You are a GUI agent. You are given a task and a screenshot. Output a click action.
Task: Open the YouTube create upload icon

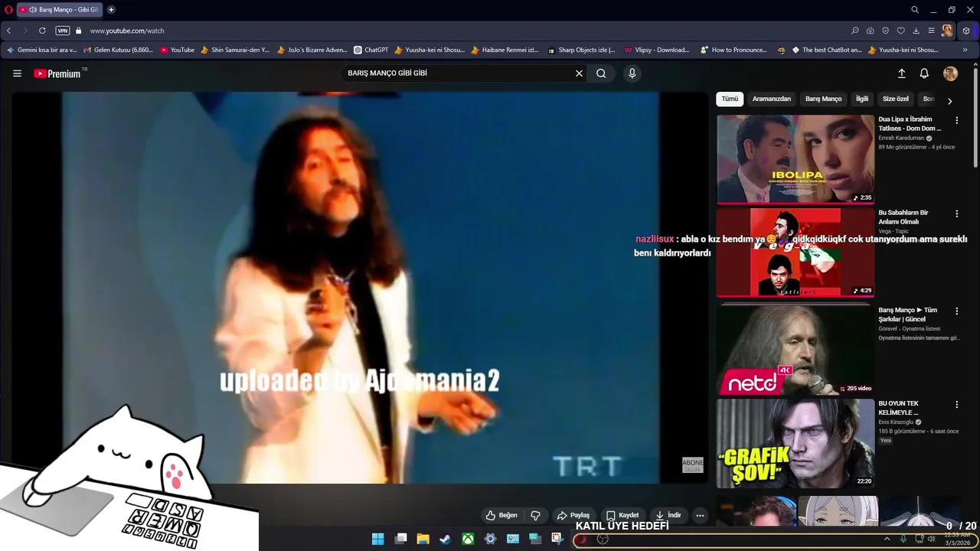(901, 73)
